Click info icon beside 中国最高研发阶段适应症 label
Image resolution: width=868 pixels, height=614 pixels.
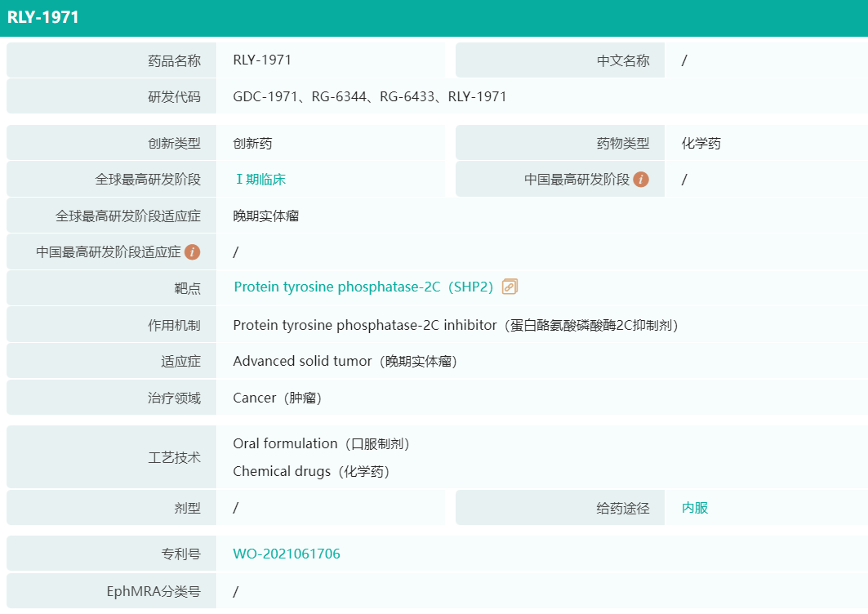(x=193, y=252)
